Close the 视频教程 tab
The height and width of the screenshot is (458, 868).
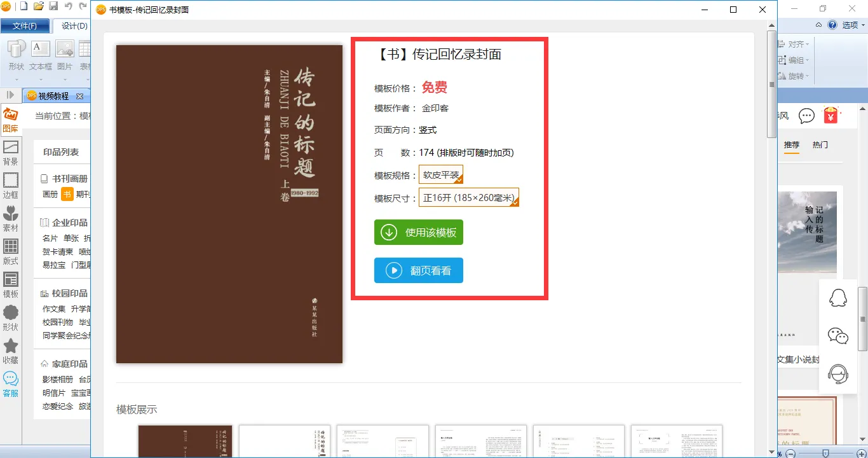tap(79, 96)
